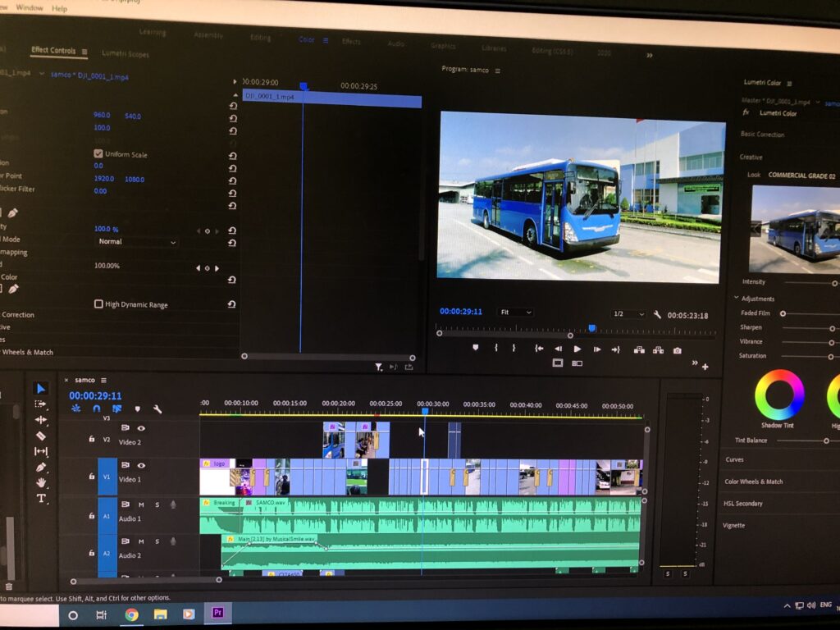Viewport: 840px width, 630px height.
Task: Select the Hand tool
Action: coord(41,482)
